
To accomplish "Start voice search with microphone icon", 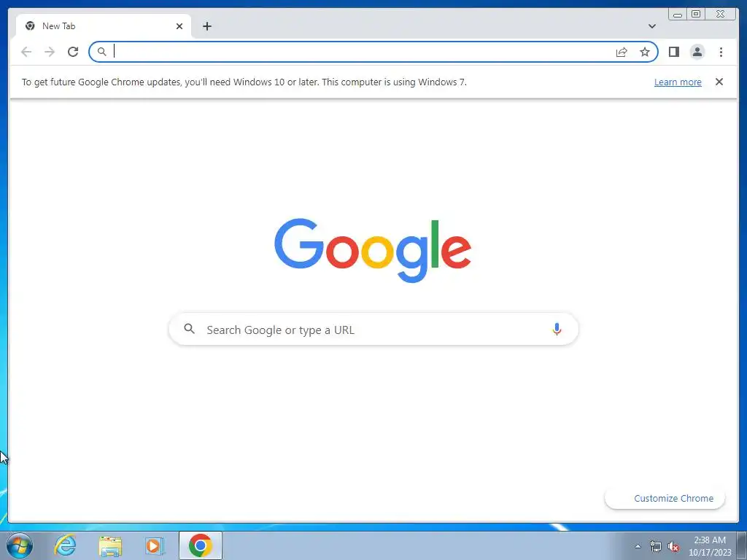I will (x=557, y=329).
